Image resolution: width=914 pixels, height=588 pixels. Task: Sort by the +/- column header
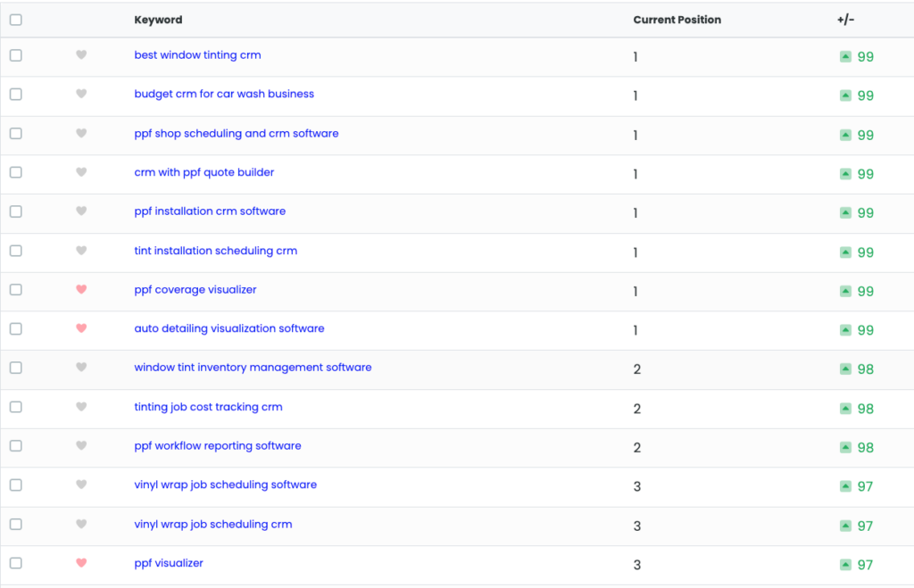click(x=845, y=20)
